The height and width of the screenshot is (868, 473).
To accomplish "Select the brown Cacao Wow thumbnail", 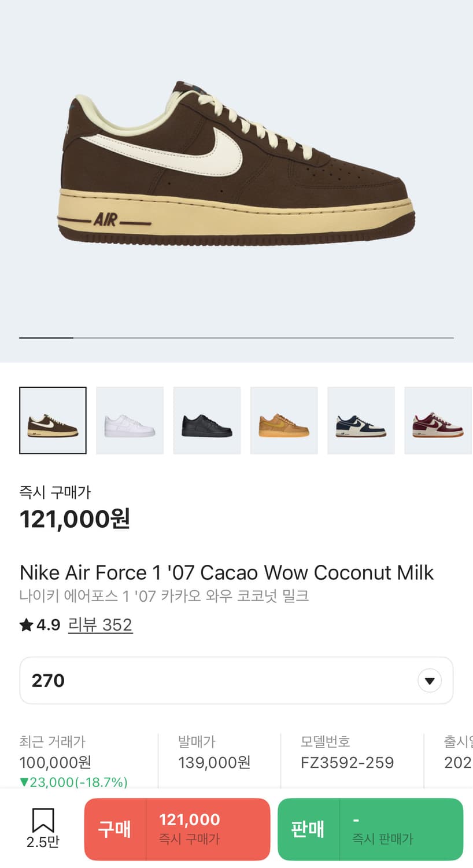I will [53, 421].
